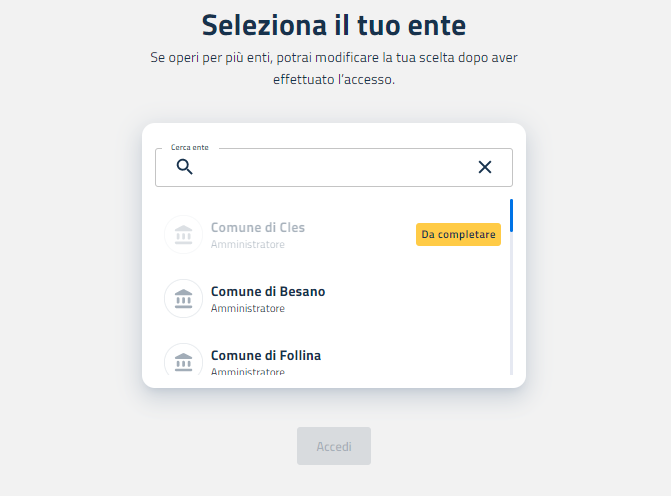Click the Da completare badge
Image resolution: width=671 pixels, height=496 pixels.
[x=458, y=234]
